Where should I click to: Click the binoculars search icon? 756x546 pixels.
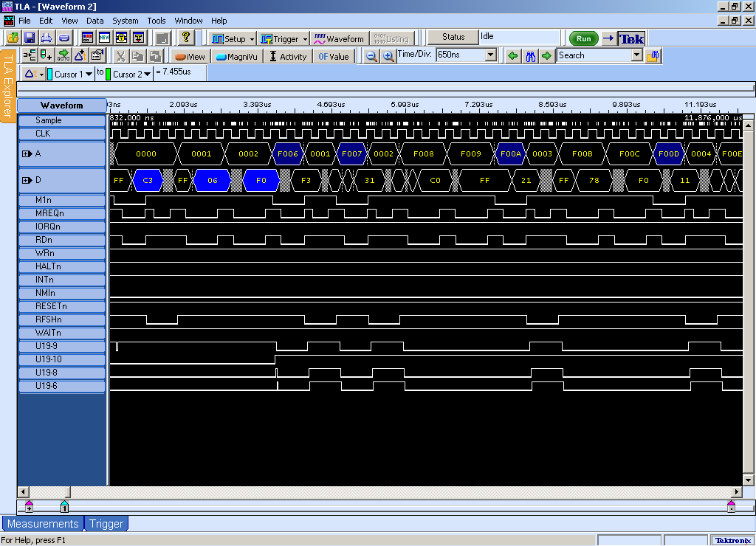pyautogui.click(x=530, y=56)
